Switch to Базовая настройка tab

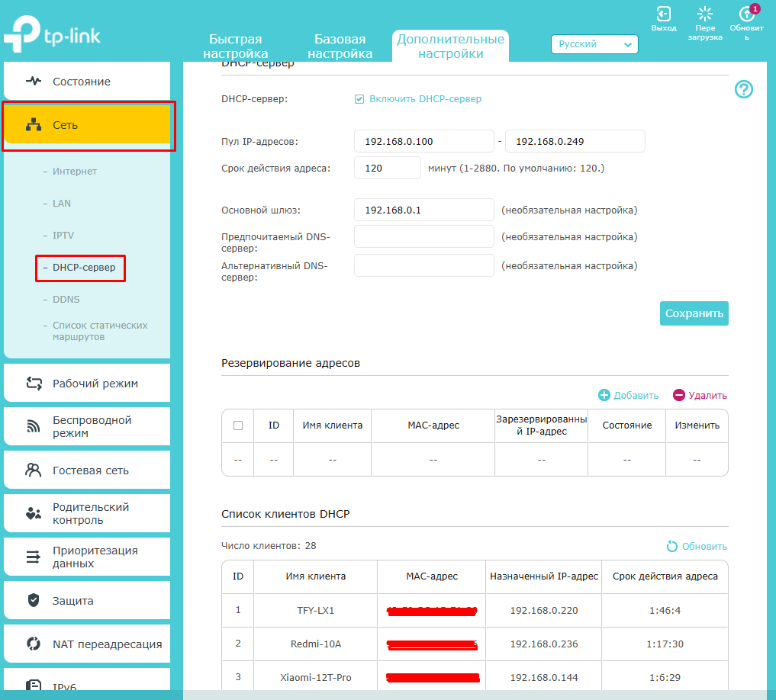coord(340,46)
